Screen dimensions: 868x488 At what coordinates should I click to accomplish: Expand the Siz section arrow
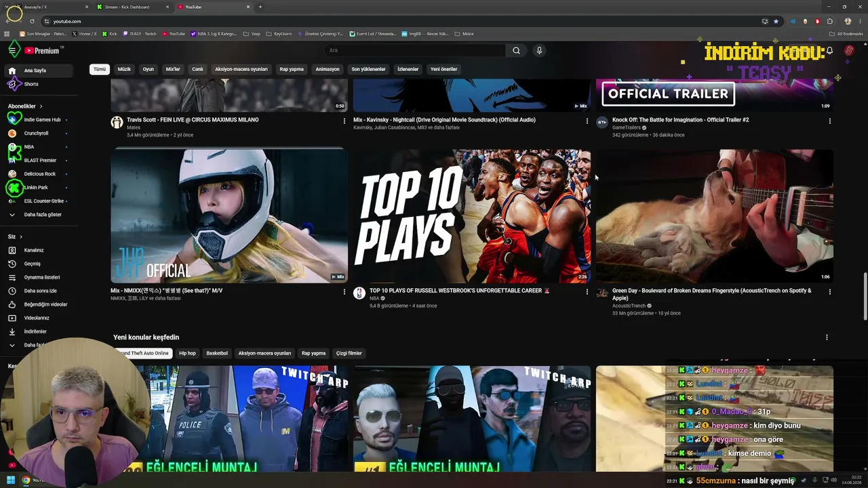pos(21,237)
